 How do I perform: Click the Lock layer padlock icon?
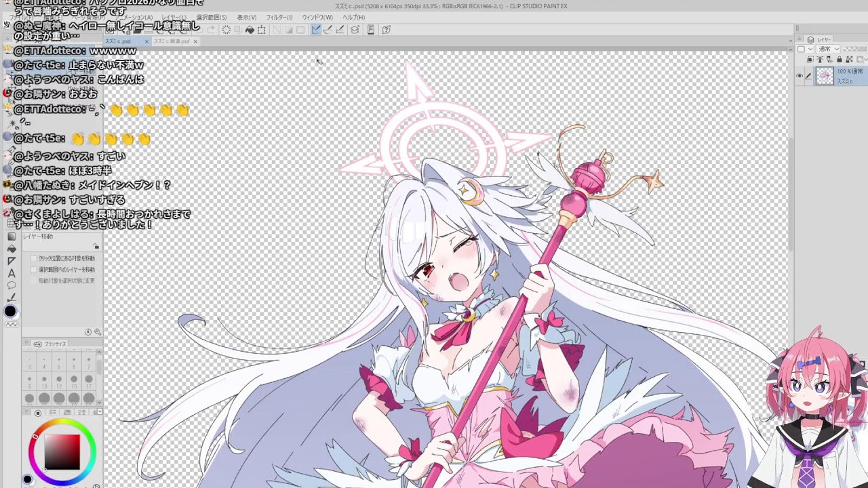[840, 60]
